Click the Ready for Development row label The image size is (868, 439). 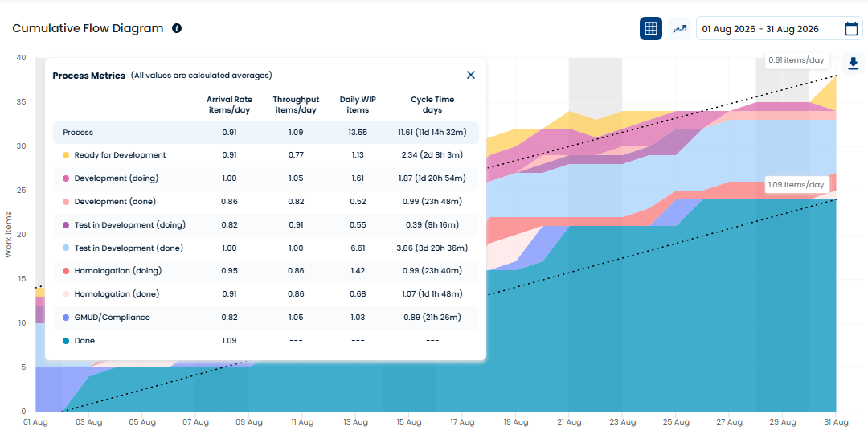pyautogui.click(x=120, y=155)
